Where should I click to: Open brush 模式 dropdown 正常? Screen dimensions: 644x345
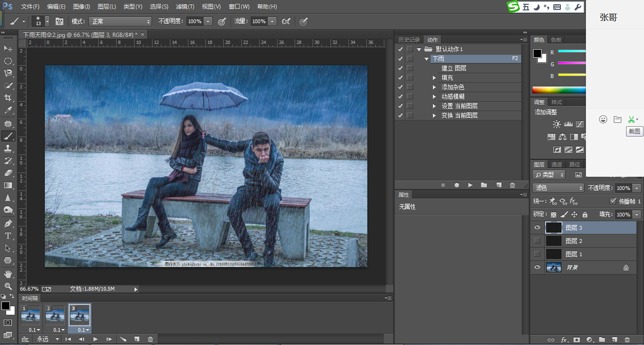[120, 21]
